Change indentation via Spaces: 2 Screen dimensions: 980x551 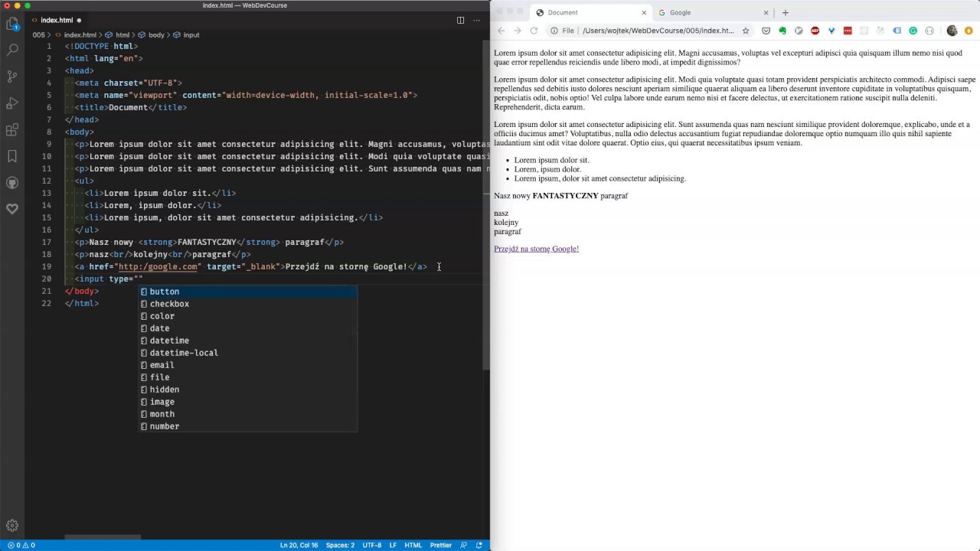340,545
